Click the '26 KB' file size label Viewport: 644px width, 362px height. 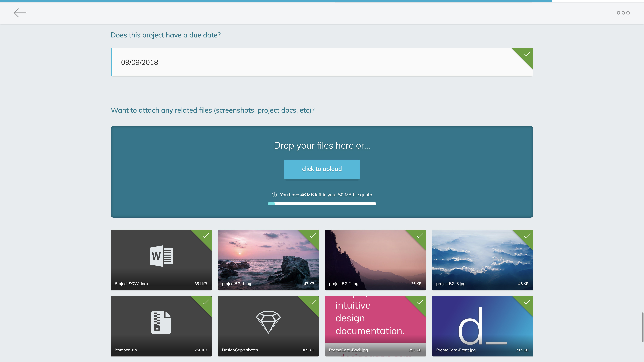click(x=416, y=284)
